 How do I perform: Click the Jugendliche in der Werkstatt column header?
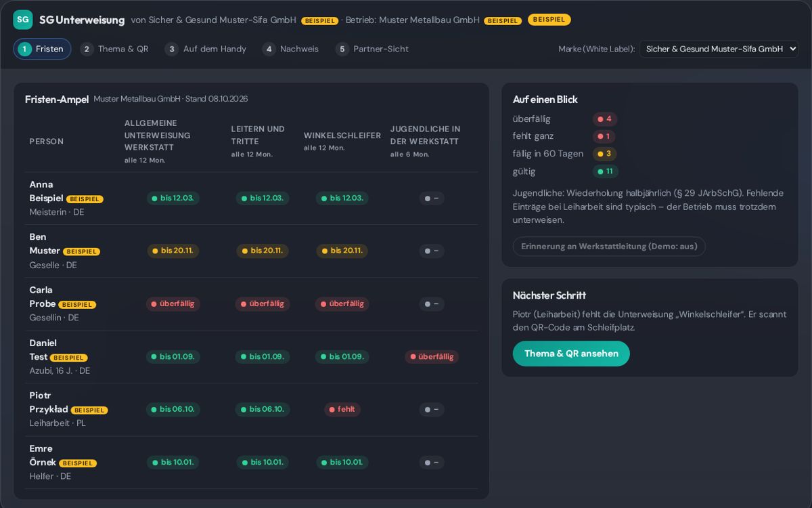426,141
